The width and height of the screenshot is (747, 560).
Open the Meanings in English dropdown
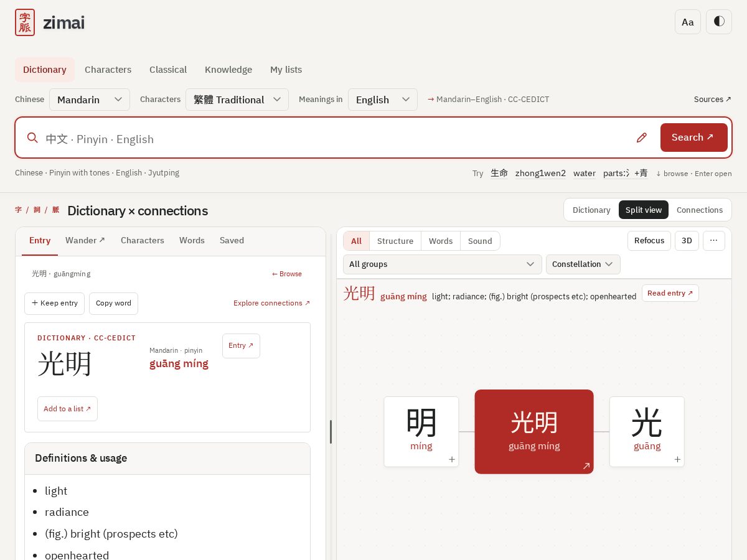tap(383, 100)
